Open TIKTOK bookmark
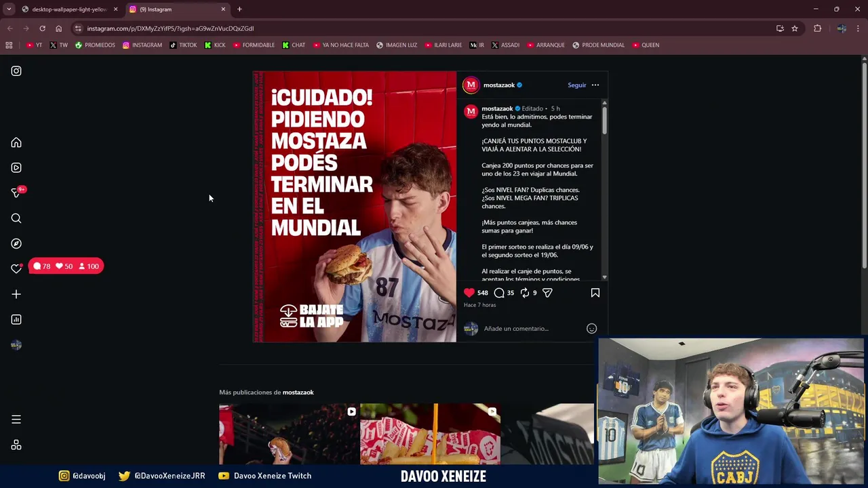The width and height of the screenshot is (868, 488). tap(183, 45)
